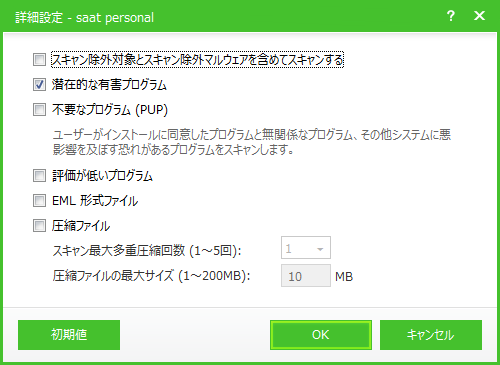The image size is (500, 365).
Task: Enable スキャン除外対象 scanning checkbox
Action: (x=39, y=60)
